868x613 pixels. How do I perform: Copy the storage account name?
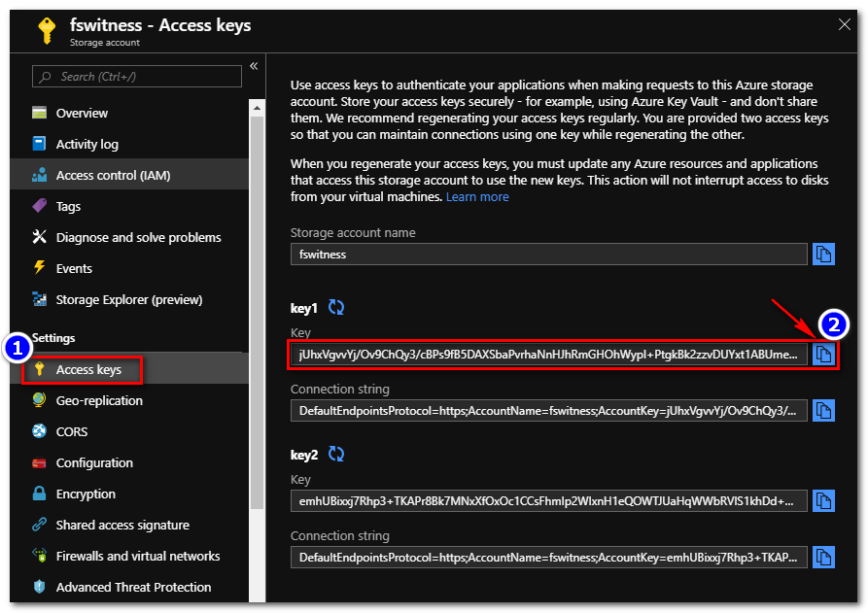click(x=823, y=255)
